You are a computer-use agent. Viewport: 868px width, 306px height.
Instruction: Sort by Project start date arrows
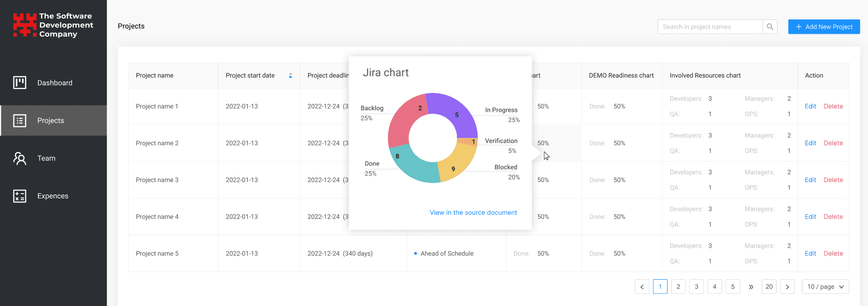(290, 76)
